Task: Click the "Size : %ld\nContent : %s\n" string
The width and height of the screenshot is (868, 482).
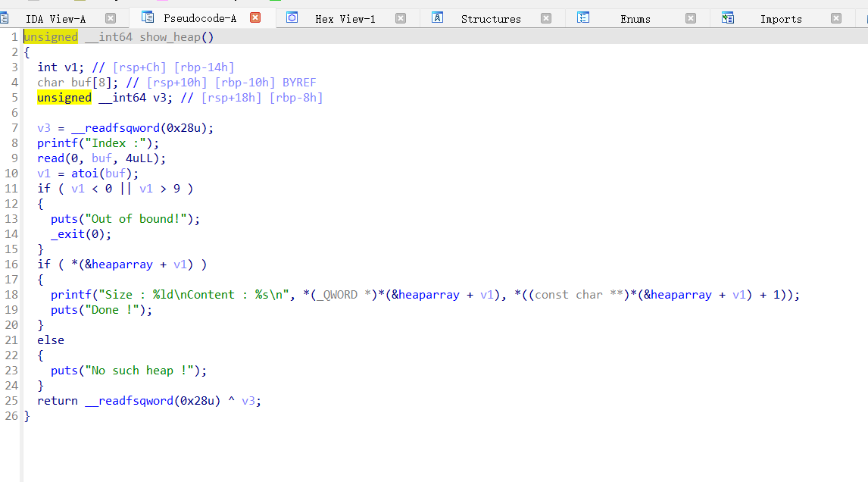Action: click(x=194, y=295)
